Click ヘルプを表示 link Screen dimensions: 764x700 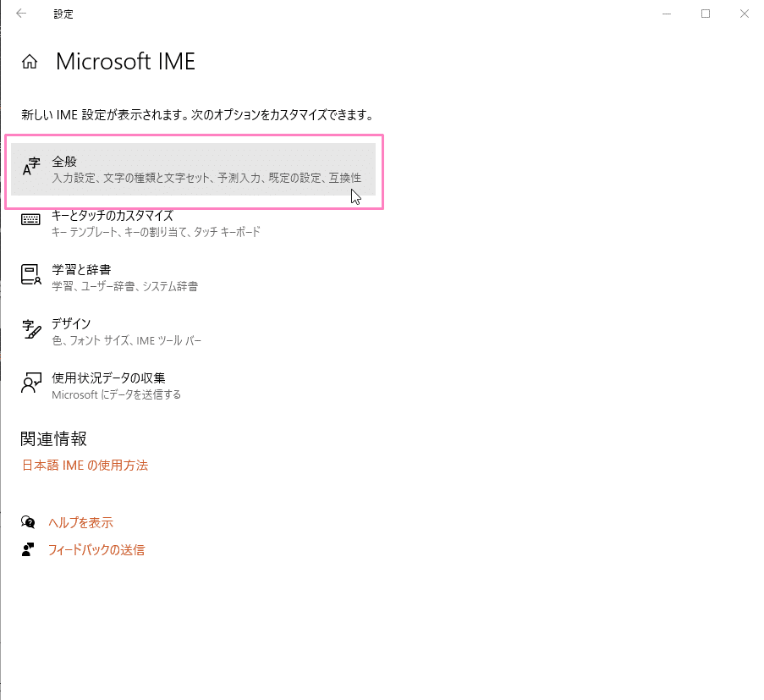point(80,522)
